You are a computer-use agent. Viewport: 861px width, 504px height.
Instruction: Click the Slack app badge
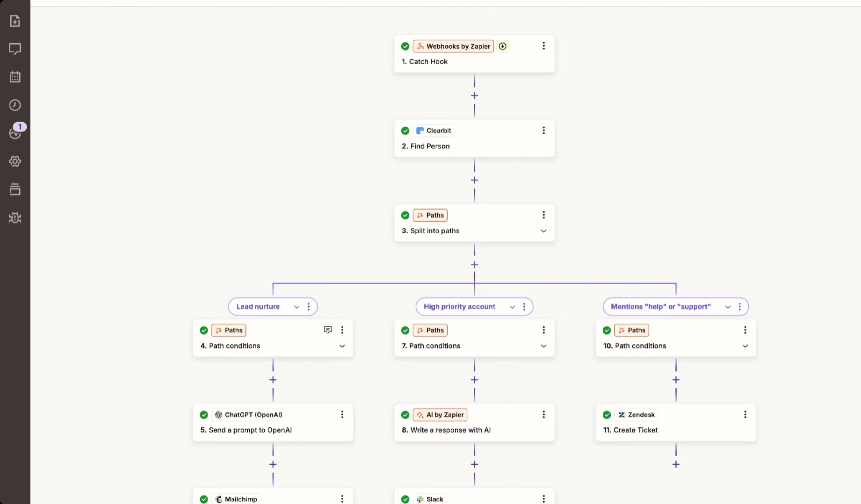pos(430,499)
